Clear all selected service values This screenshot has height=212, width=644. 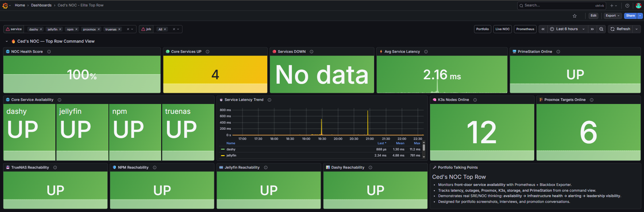128,29
